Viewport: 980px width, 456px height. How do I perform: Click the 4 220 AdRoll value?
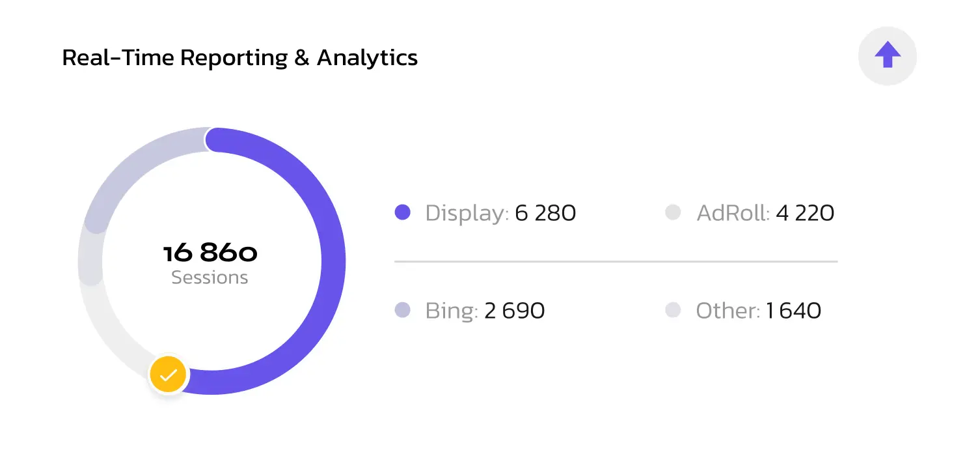(x=805, y=213)
